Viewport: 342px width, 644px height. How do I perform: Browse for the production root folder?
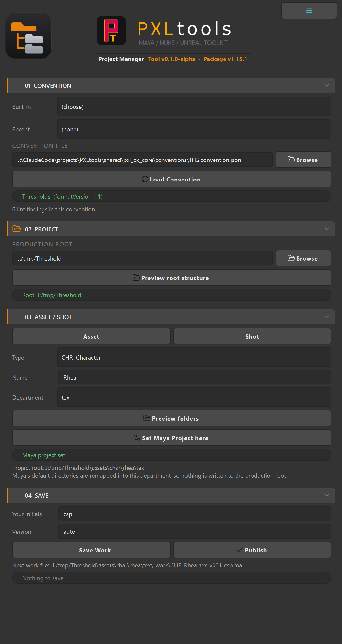pyautogui.click(x=303, y=258)
